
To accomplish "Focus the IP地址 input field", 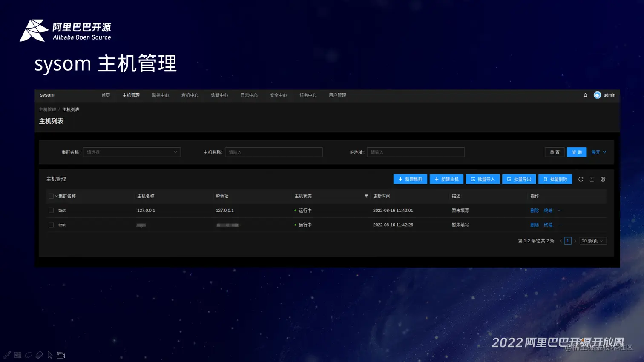I will coord(416,152).
